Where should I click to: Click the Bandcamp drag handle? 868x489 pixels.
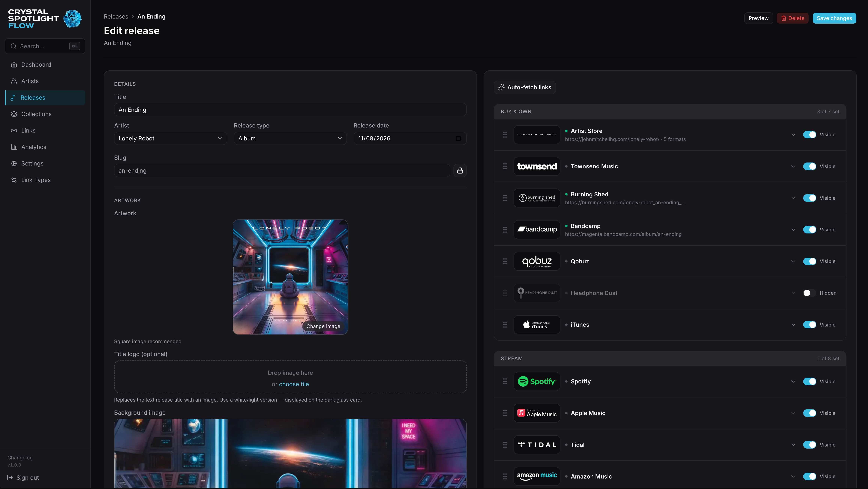[505, 230]
